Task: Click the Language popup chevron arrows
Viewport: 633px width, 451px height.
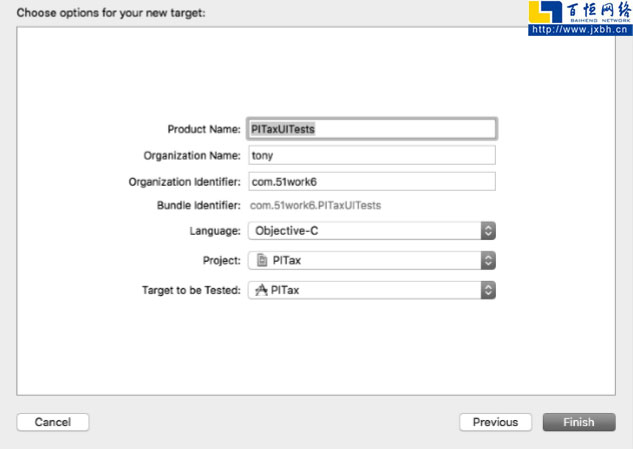Action: click(x=488, y=230)
